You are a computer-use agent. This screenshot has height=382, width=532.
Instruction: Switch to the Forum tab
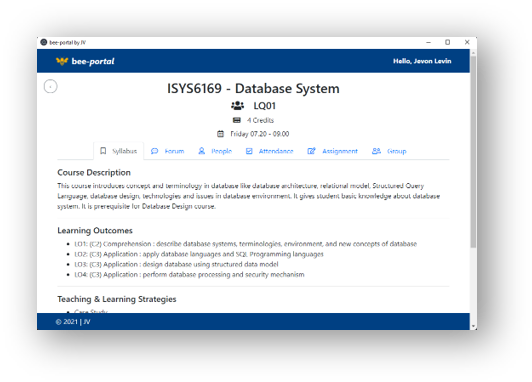click(x=168, y=151)
